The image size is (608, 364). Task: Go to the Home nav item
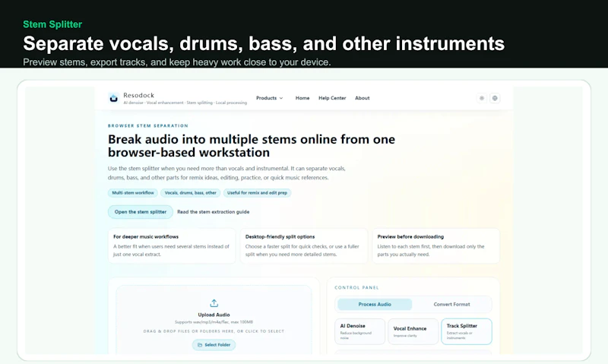(x=302, y=98)
